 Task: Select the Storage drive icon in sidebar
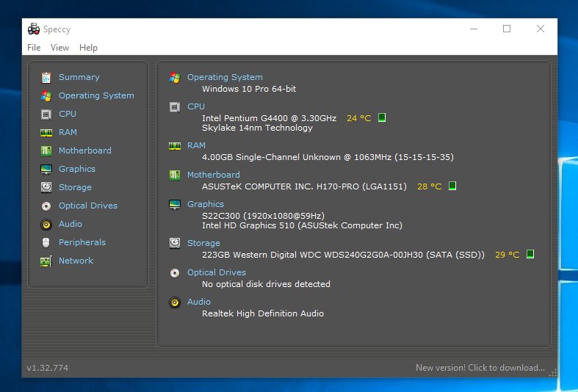[x=46, y=187]
